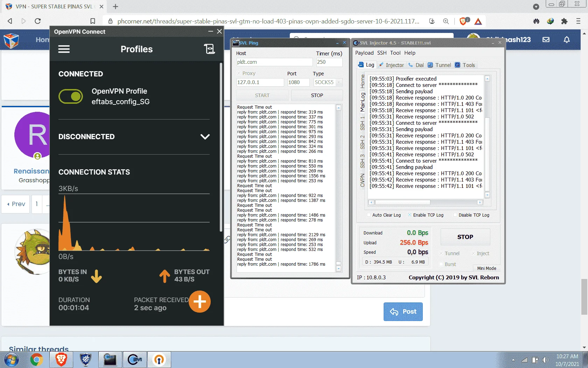Select the vertical Home log tab

pyautogui.click(x=362, y=81)
